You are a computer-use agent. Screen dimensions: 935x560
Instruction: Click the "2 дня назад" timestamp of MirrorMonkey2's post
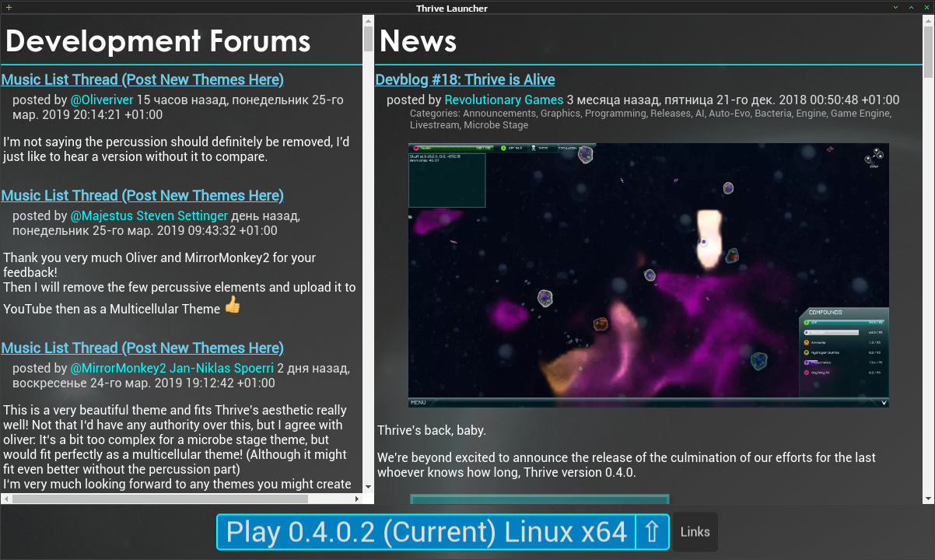[313, 368]
